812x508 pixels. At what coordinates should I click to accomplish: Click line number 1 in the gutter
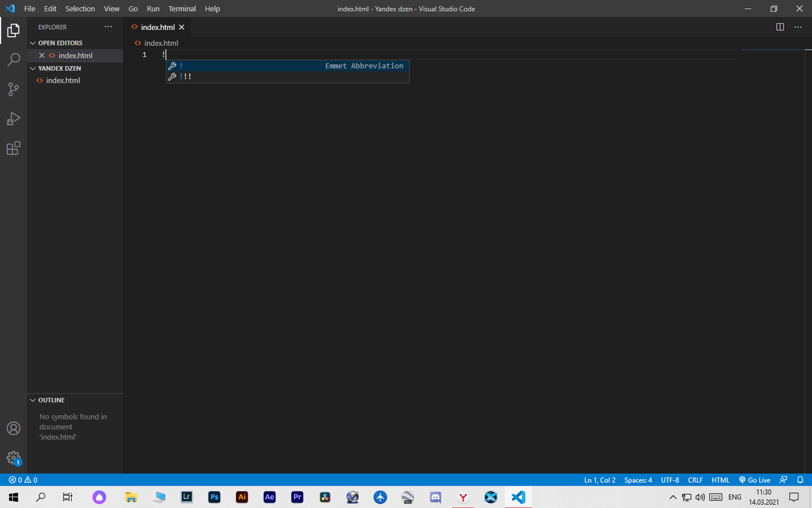144,55
